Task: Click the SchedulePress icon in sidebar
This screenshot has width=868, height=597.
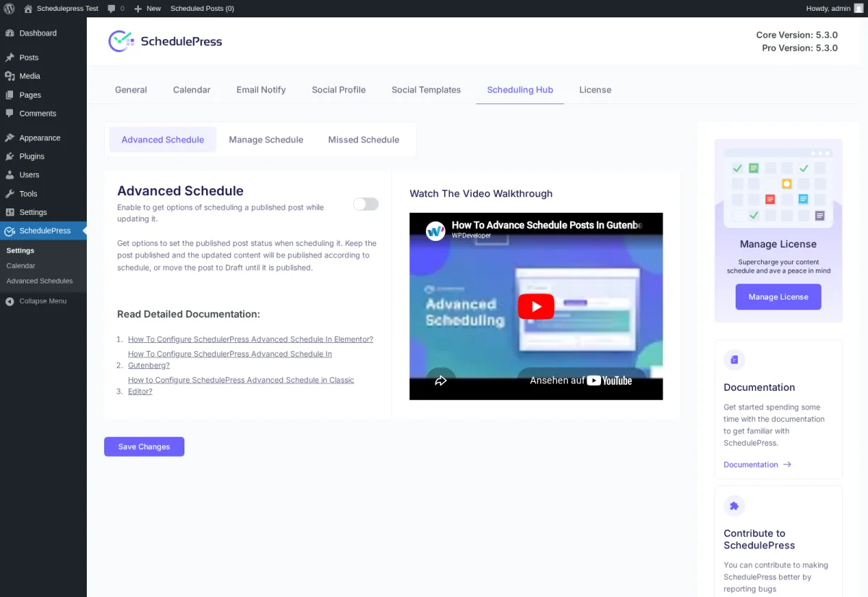Action: [9, 232]
